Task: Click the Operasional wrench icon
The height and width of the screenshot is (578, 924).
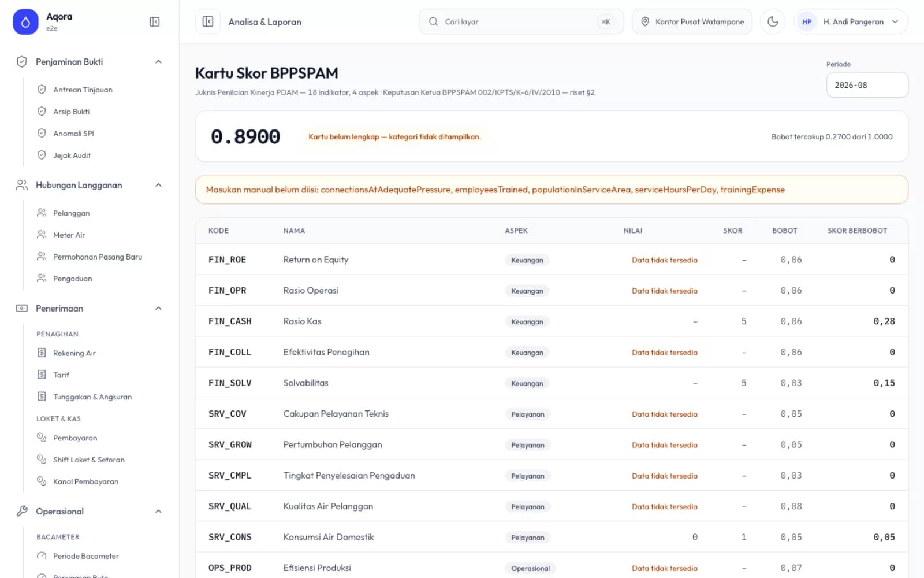Action: [x=22, y=512]
